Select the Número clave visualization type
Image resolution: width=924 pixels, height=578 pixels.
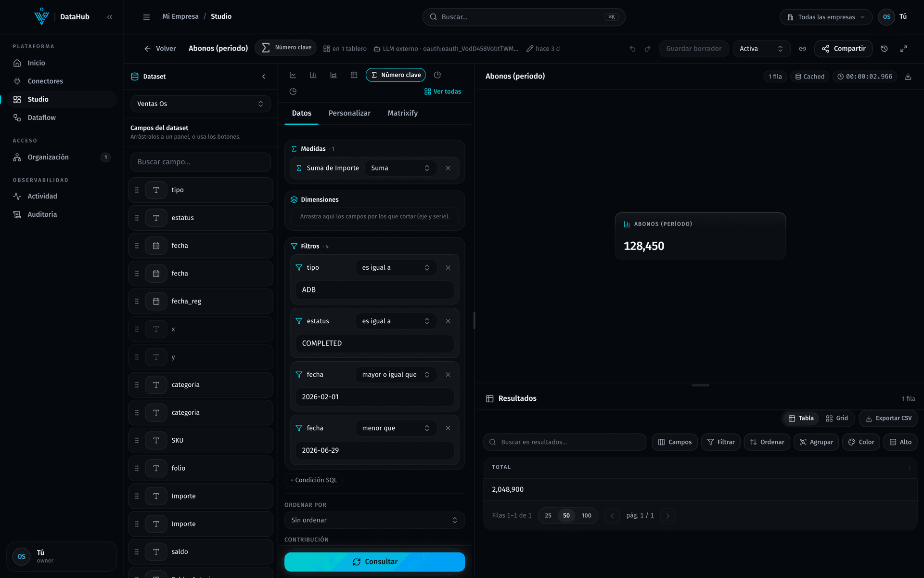(x=396, y=75)
